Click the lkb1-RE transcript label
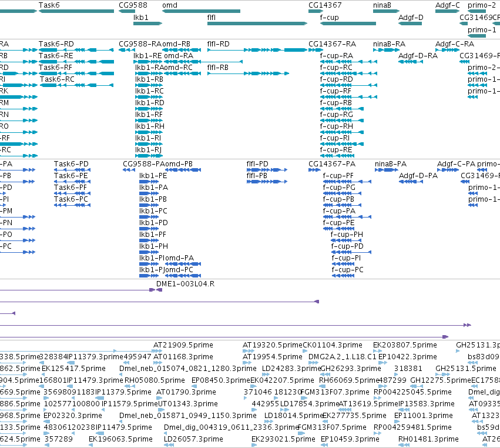500x448 pixels. 147,56
